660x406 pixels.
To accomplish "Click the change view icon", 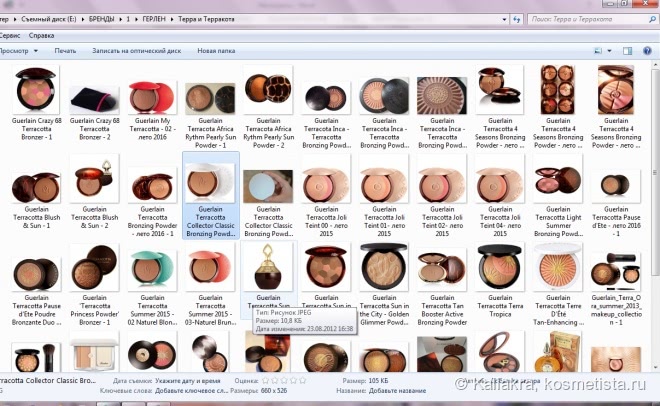I will coord(598,51).
